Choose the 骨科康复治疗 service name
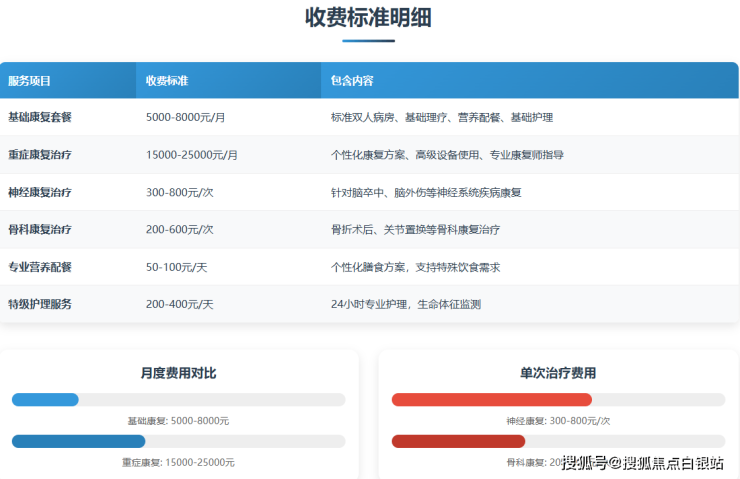 pos(40,229)
